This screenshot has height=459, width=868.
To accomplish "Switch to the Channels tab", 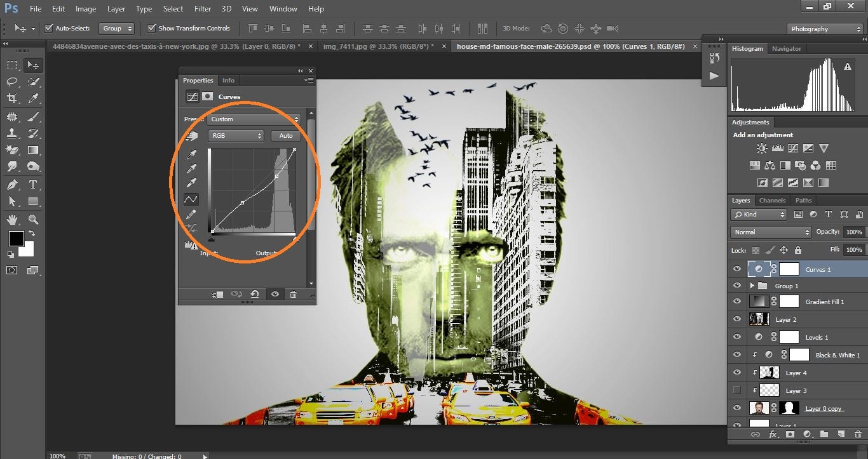I will 772,200.
